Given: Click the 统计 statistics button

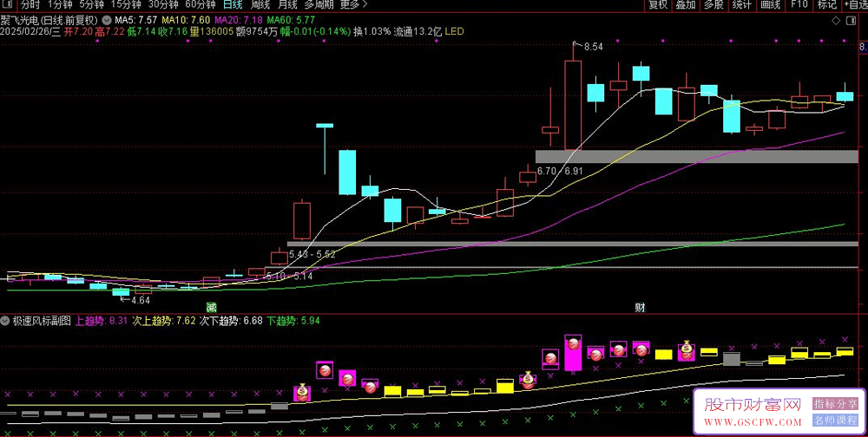Looking at the screenshot, I should click(x=742, y=5).
